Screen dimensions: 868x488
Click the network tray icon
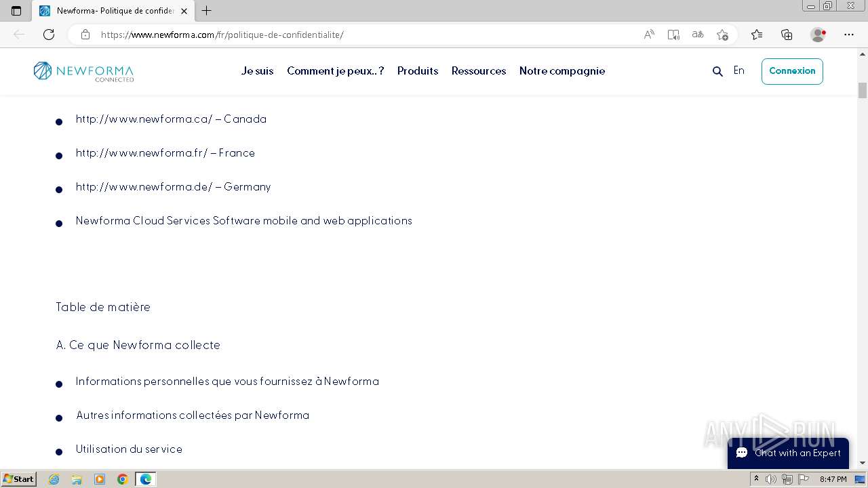[x=787, y=479]
